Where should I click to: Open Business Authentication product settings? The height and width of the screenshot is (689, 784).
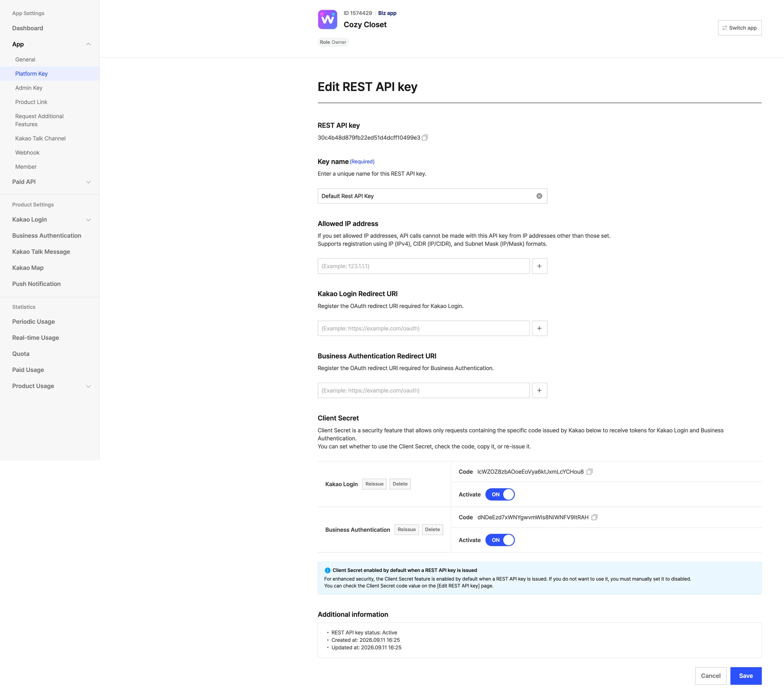[47, 236]
